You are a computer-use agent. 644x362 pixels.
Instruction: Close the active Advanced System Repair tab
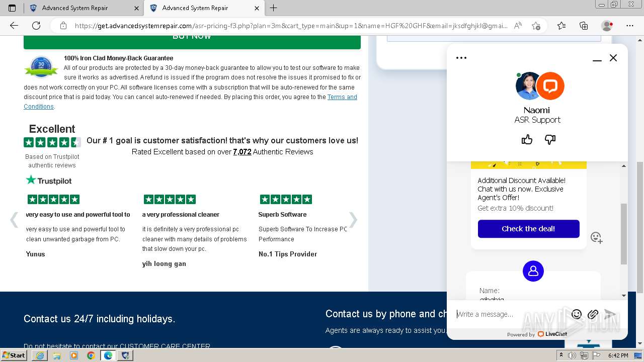pyautogui.click(x=257, y=8)
